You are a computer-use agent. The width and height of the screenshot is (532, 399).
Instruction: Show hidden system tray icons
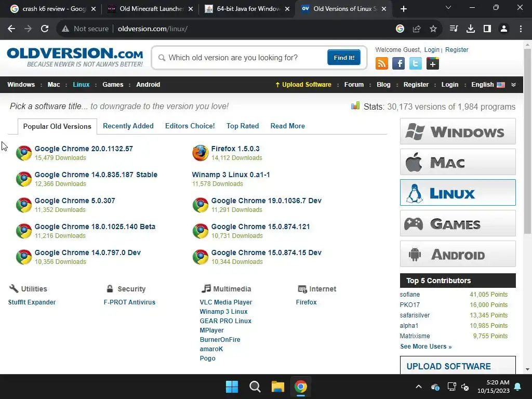click(419, 387)
